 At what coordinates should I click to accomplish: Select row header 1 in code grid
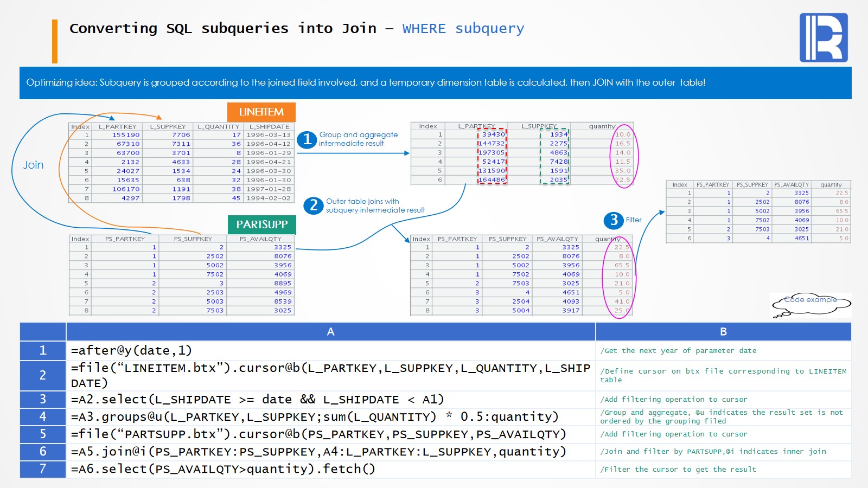click(43, 351)
